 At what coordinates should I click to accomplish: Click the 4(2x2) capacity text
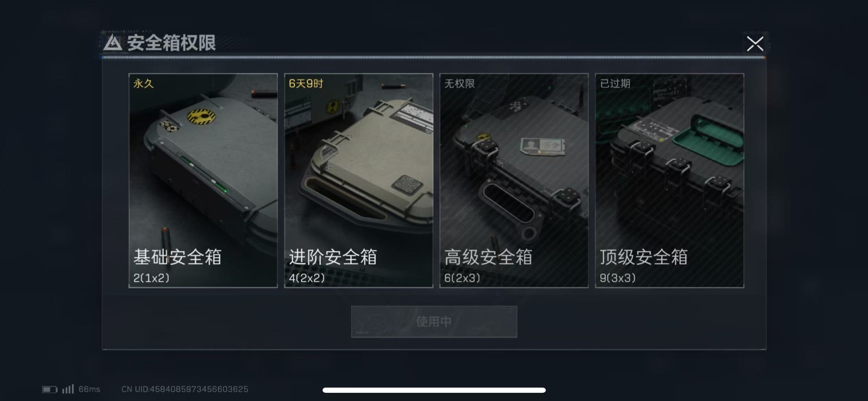pos(307,278)
